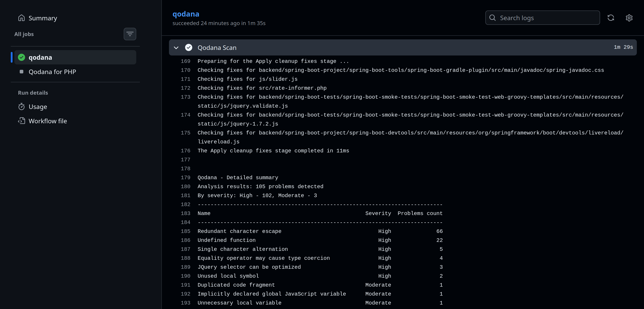Click 'Checking fixes for src/rate-informer.php' line
The width and height of the screenshot is (644, 309).
[262, 88]
